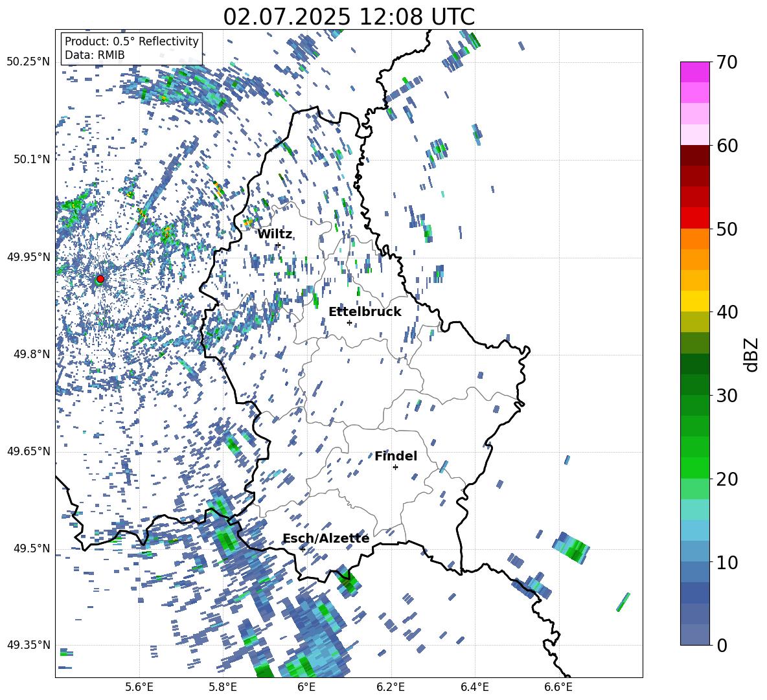Viewport: 767px width, 700px height.
Task: Click the 5.6°E longitude label
Action: coord(139,688)
